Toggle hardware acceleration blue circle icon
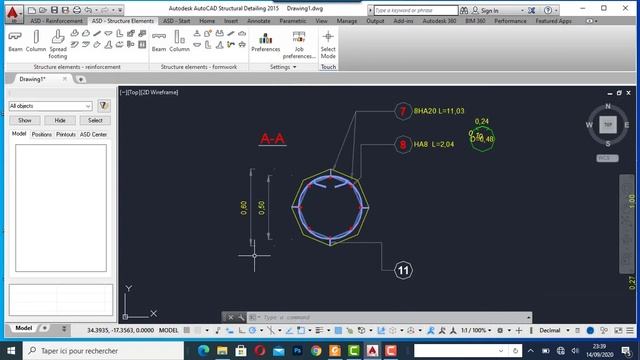Viewport: 640px width, 360px height. [590, 330]
